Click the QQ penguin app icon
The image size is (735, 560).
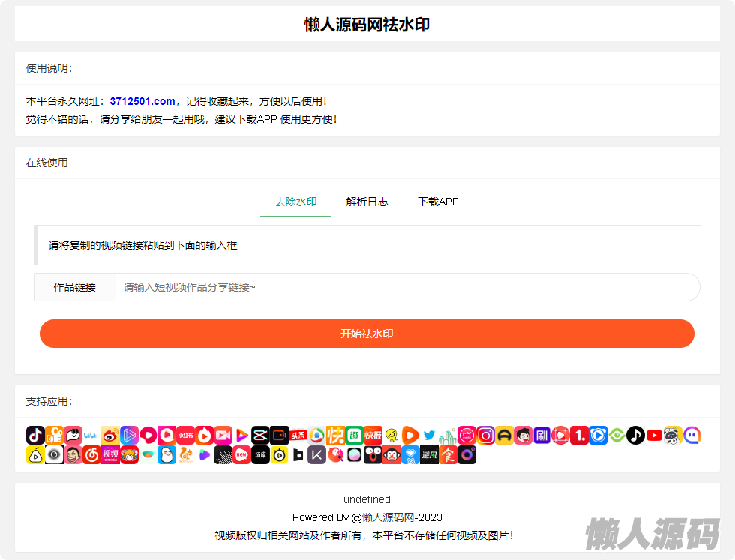[166, 454]
